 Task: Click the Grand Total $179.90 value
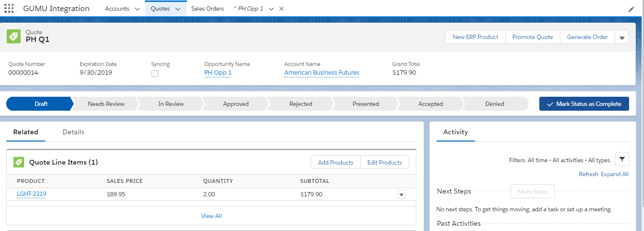404,73
